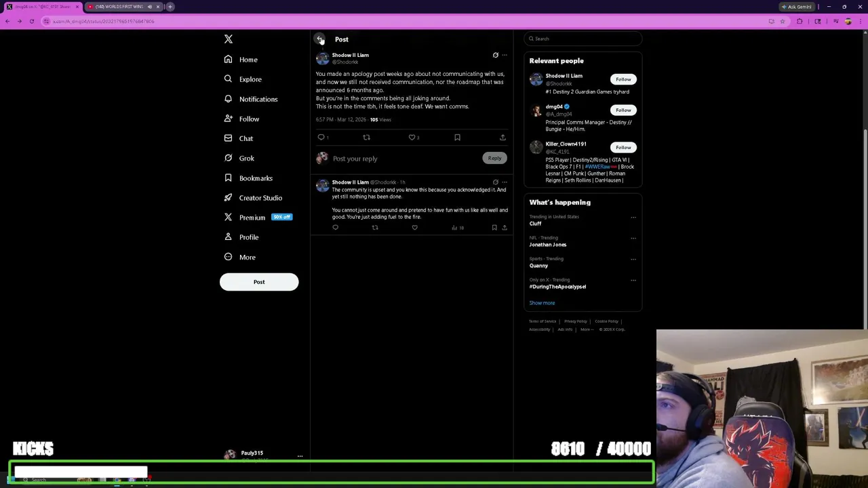
Task: Reply to the 1h reply post
Action: click(x=335, y=228)
